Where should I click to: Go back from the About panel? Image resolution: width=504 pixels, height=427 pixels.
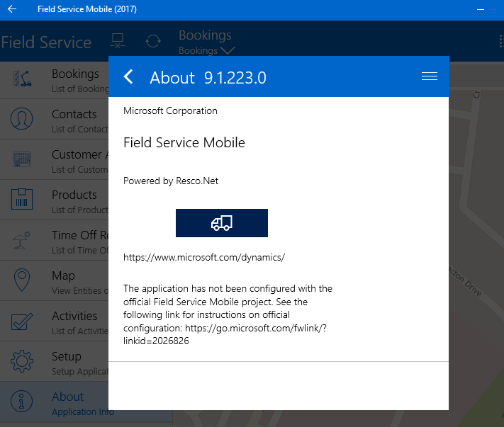pyautogui.click(x=128, y=77)
